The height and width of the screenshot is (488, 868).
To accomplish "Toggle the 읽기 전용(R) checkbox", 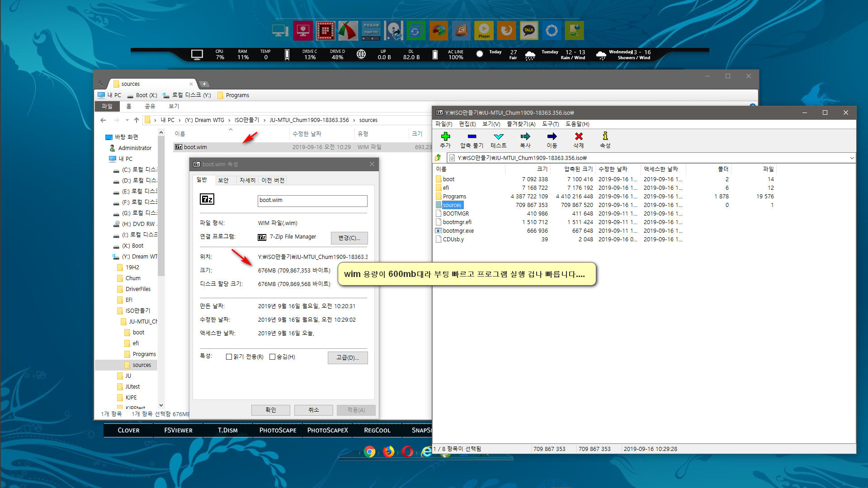I will pos(229,357).
